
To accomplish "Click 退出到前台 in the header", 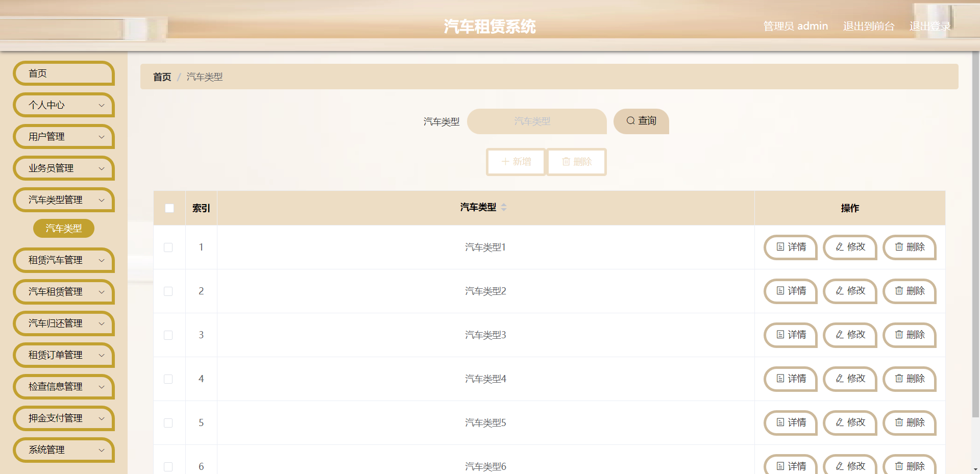I will tap(869, 26).
